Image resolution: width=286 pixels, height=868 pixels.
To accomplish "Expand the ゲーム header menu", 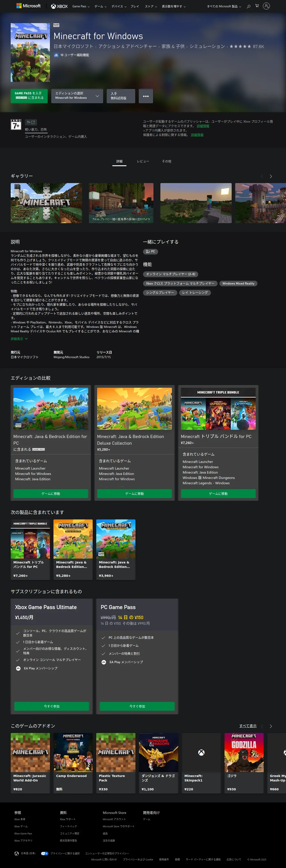I will pos(100,6).
